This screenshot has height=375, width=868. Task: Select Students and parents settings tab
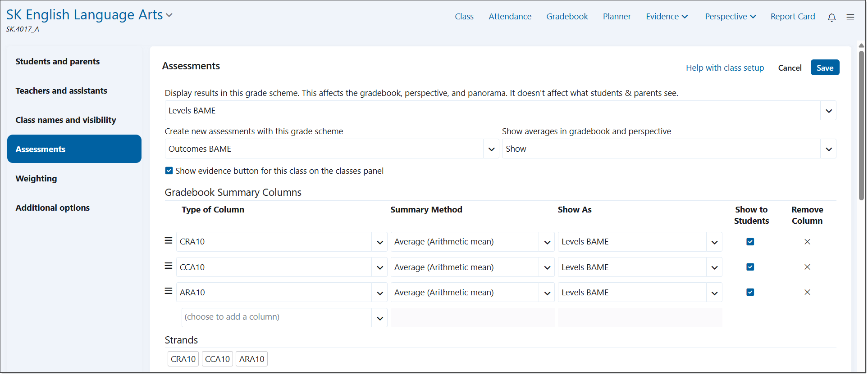pyautogui.click(x=74, y=61)
